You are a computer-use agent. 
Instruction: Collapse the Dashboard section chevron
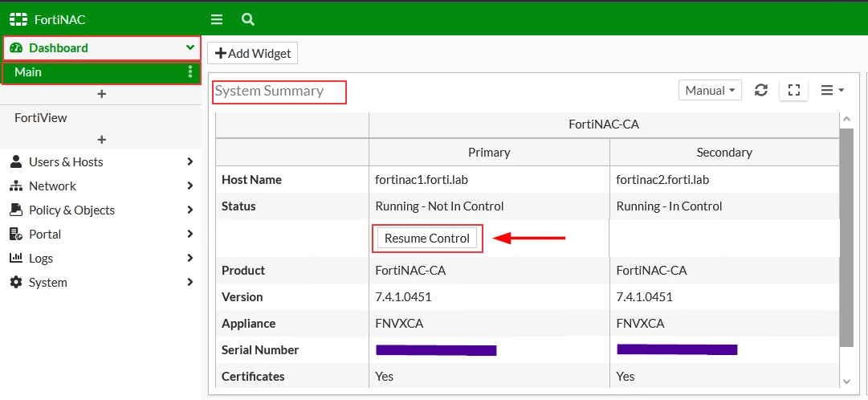189,47
